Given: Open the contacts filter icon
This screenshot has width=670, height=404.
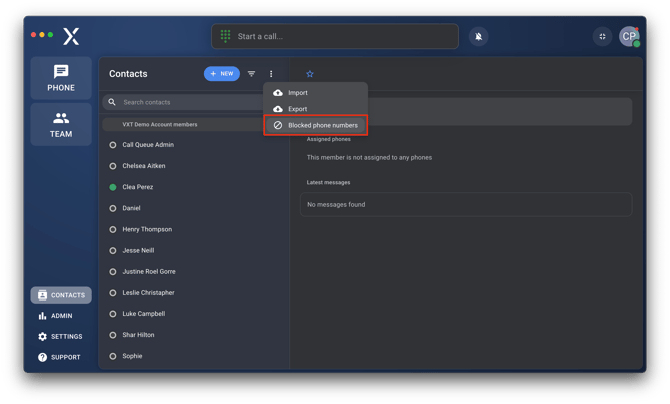Looking at the screenshot, I should click(x=251, y=74).
